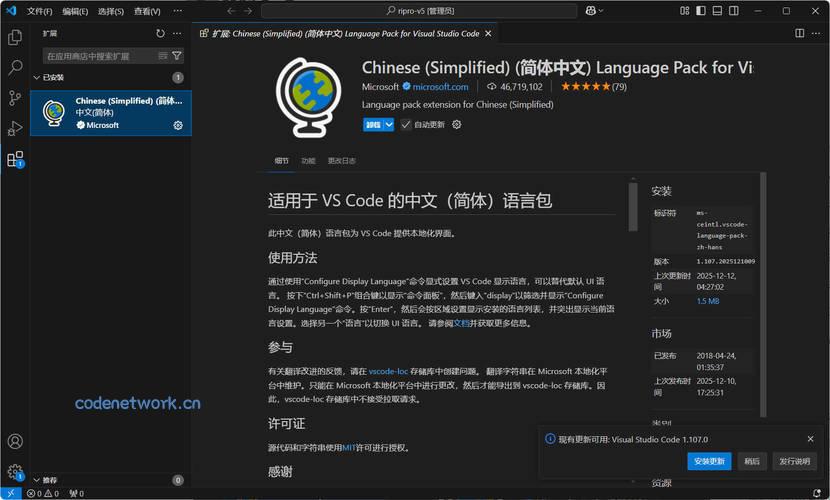
Task: Switch to the Details tab
Action: (282, 161)
